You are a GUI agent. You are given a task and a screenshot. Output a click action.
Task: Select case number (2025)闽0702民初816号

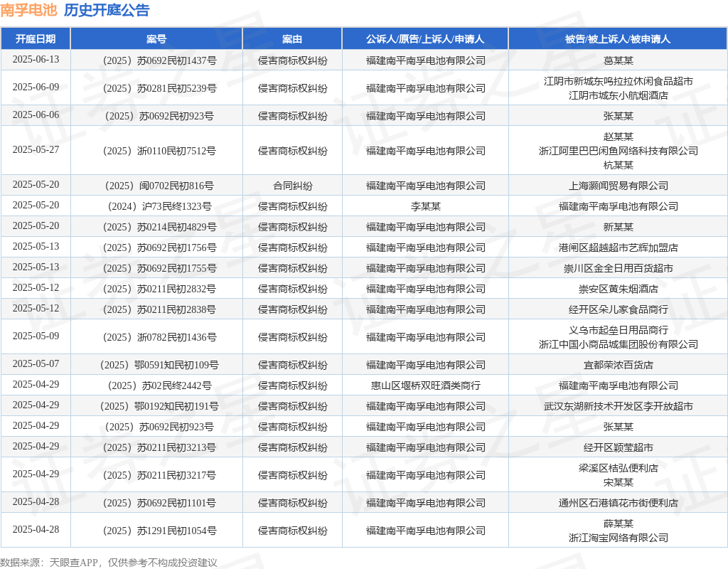coord(159,186)
